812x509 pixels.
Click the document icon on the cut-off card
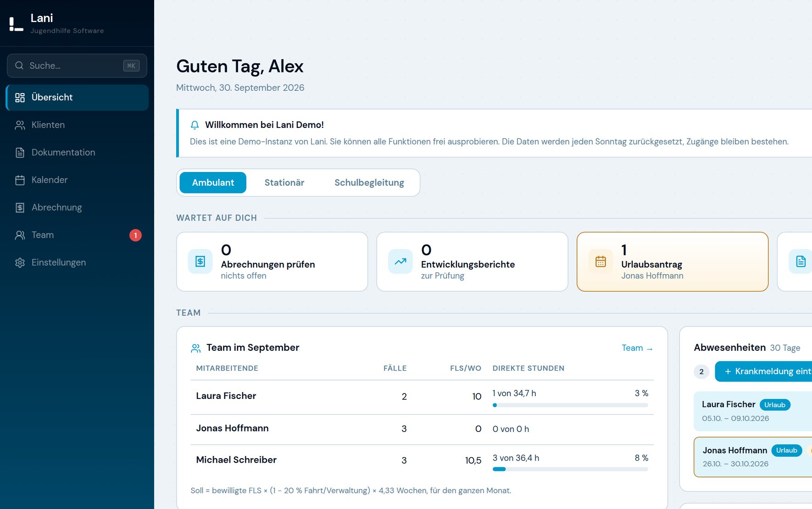click(x=801, y=261)
